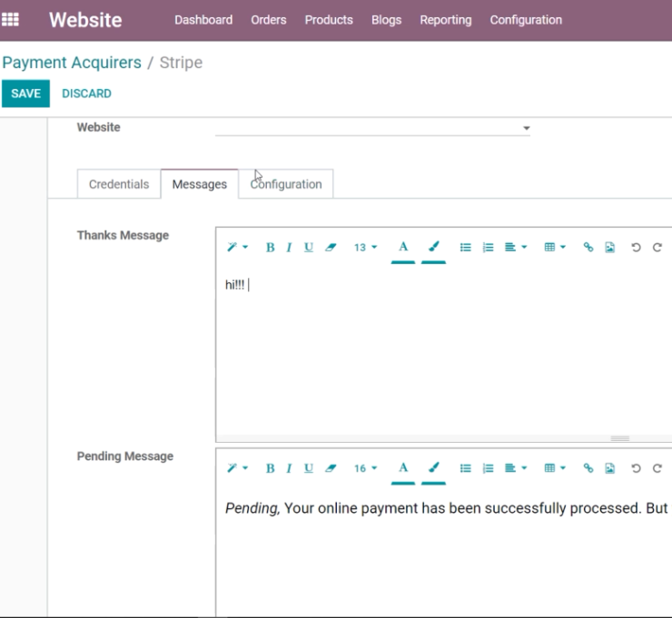The image size is (672, 618).
Task: Click Italic in Thanks Message toolbar
Action: pos(289,248)
